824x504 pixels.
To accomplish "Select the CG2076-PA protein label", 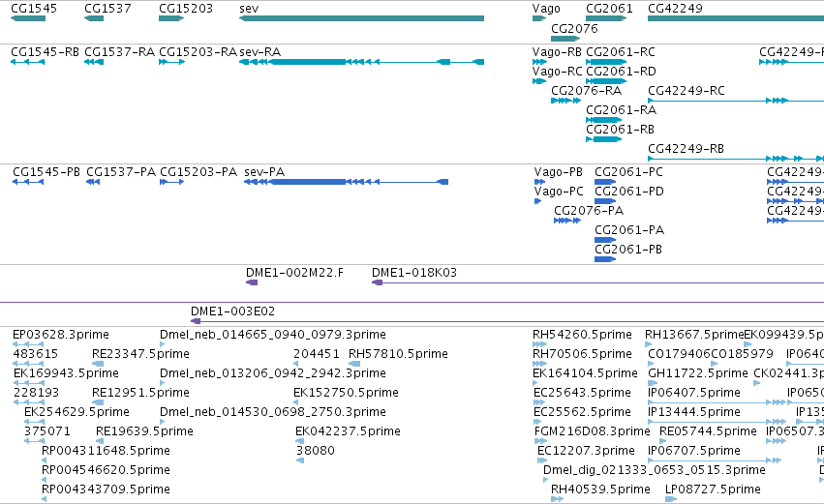I will [589, 211].
